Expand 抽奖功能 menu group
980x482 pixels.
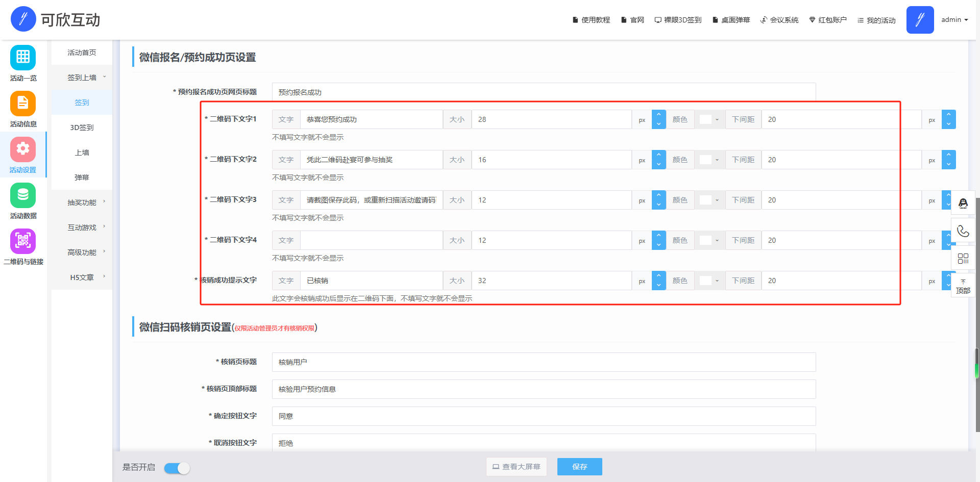(82, 202)
